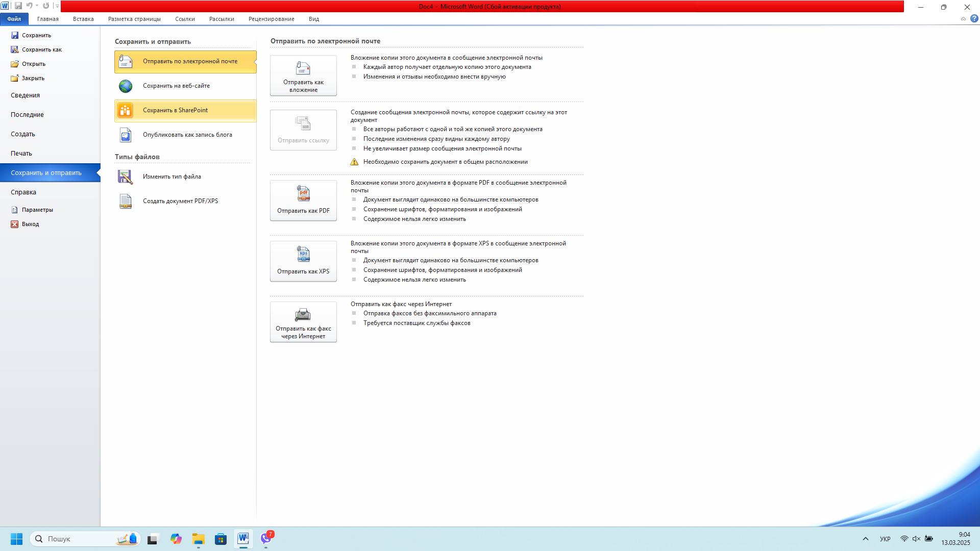Click the Undo icon in quick access toolbar
980x551 pixels.
point(30,6)
